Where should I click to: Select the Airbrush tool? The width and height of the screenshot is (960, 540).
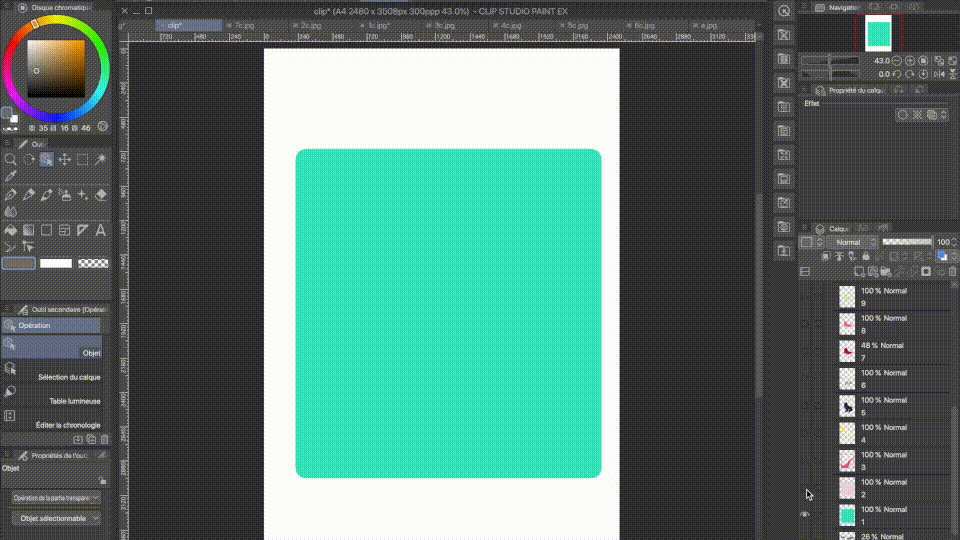point(64,195)
